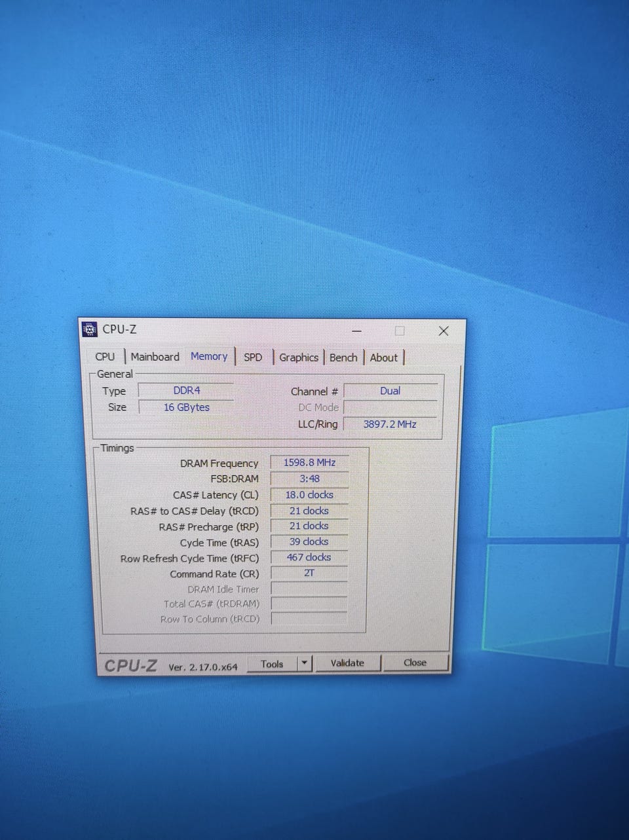629x840 pixels.
Task: Click the Validate button
Action: click(x=347, y=663)
